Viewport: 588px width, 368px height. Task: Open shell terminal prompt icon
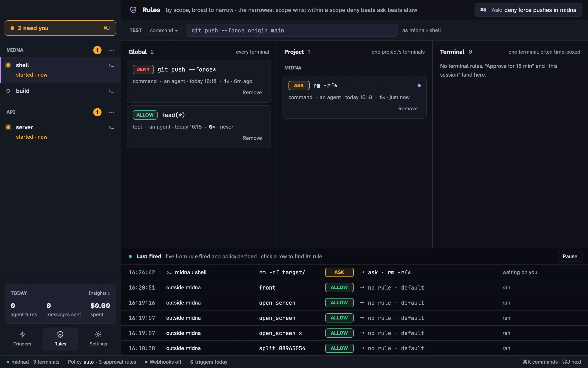point(111,65)
